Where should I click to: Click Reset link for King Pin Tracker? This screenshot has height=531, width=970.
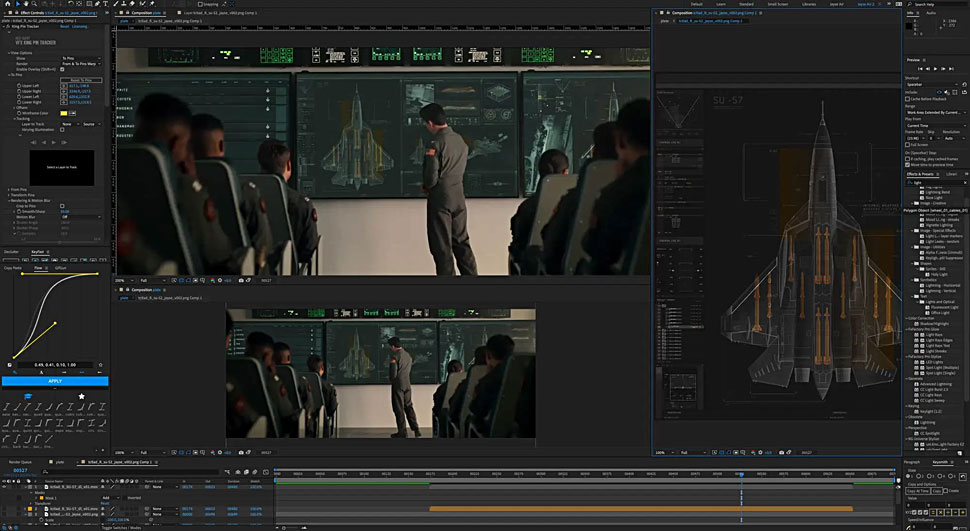(x=64, y=27)
